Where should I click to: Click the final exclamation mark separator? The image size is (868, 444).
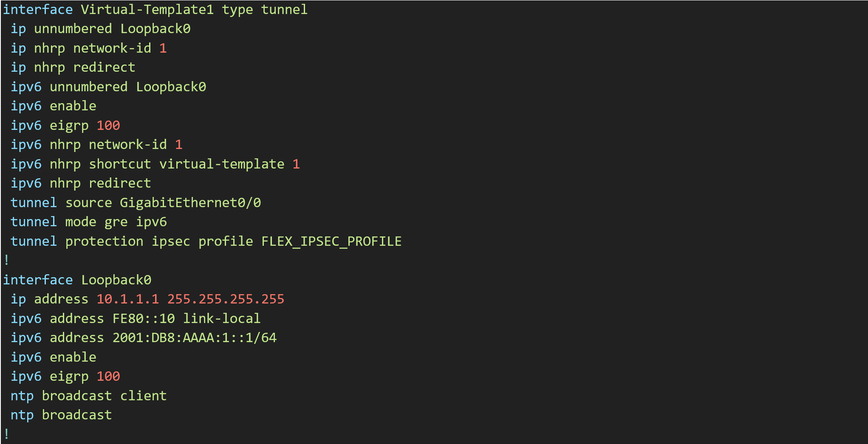[x=6, y=434]
